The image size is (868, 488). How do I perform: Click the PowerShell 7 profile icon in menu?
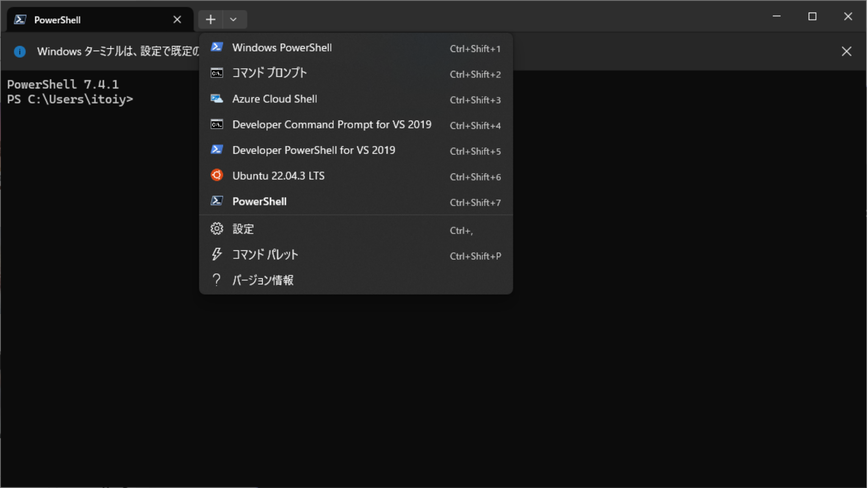(x=217, y=201)
